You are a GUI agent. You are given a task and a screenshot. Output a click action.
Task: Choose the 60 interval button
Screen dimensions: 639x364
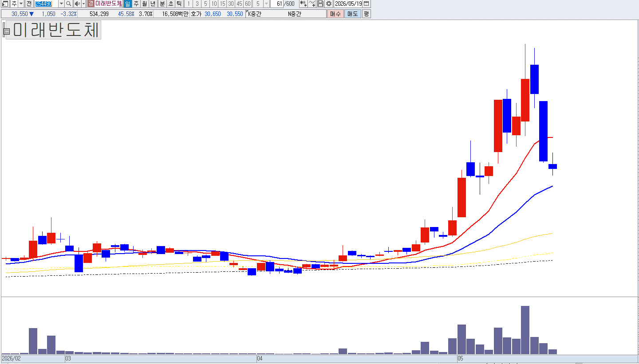point(248,4)
